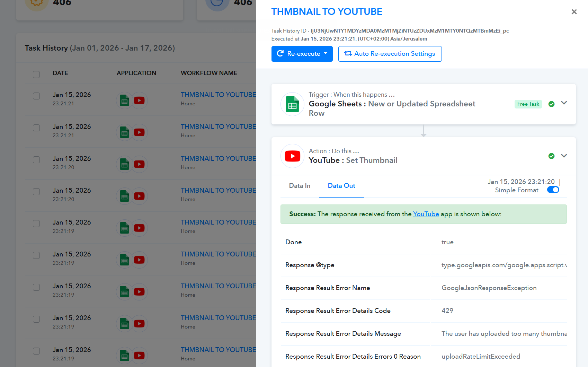Switch to the Data In tab
Viewport: 588px width, 367px height.
click(300, 186)
